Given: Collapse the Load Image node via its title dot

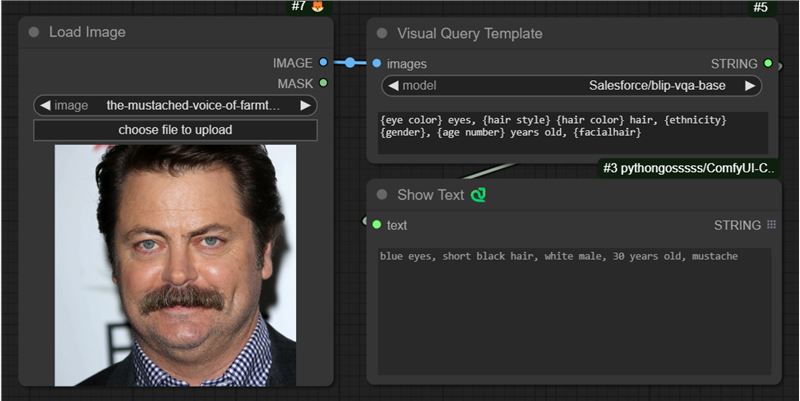Looking at the screenshot, I should pyautogui.click(x=34, y=32).
